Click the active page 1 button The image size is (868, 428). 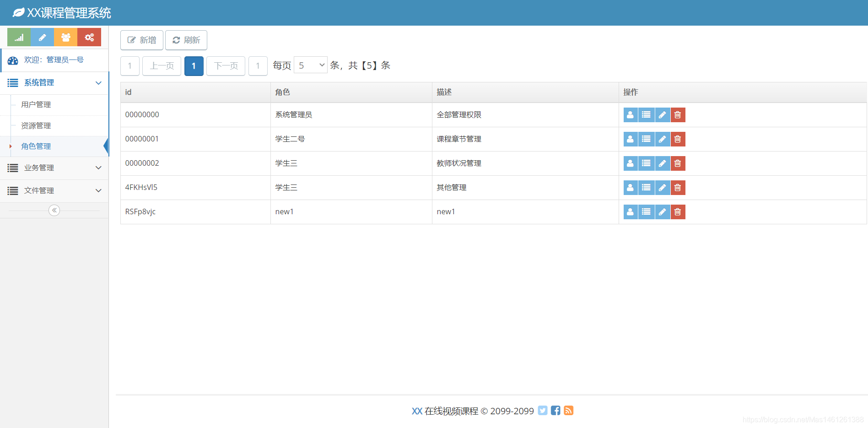[194, 66]
